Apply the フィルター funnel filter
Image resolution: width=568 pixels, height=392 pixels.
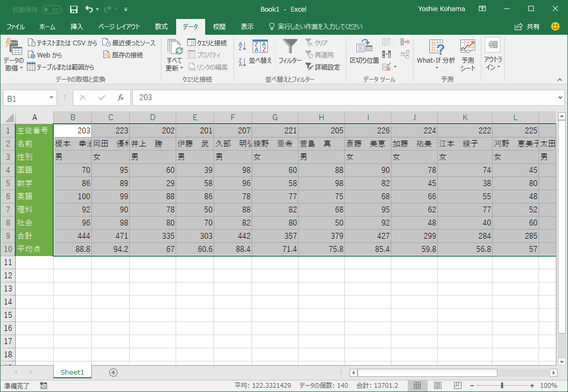pyautogui.click(x=290, y=53)
